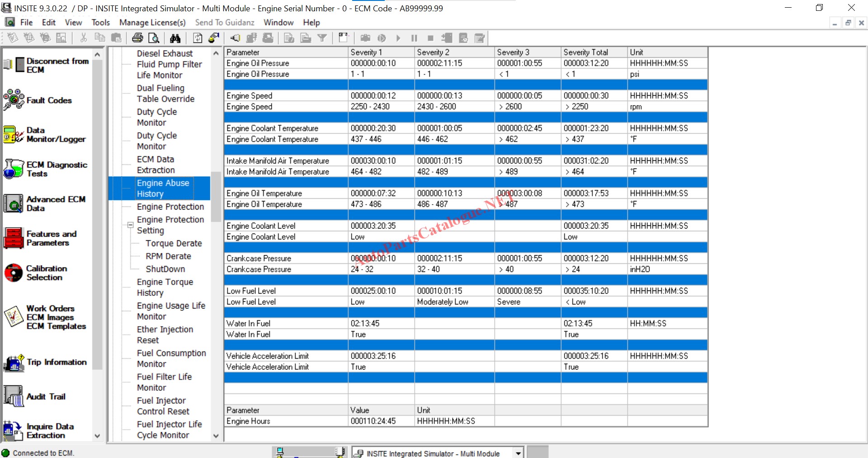Image resolution: width=868 pixels, height=458 pixels.
Task: Open the ECM connection dropdown in status bar
Action: (x=518, y=453)
